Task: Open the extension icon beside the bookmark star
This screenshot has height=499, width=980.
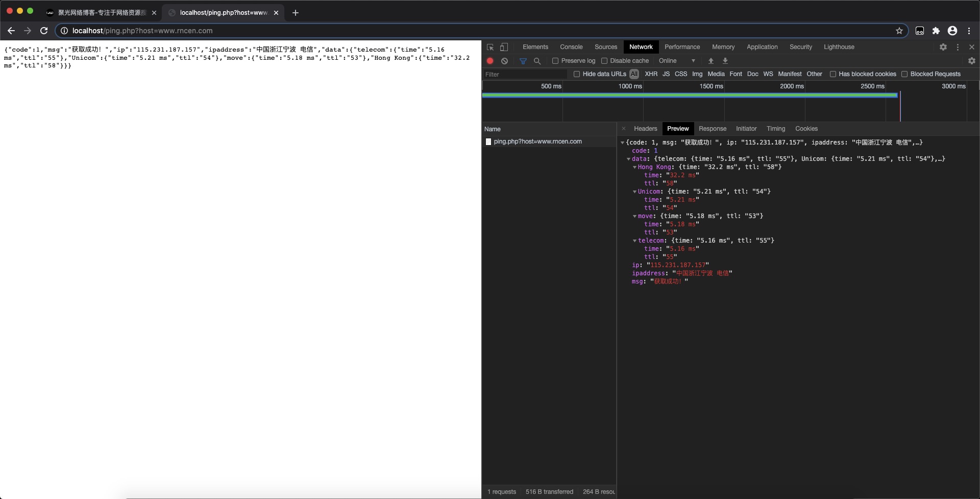Action: click(x=920, y=31)
